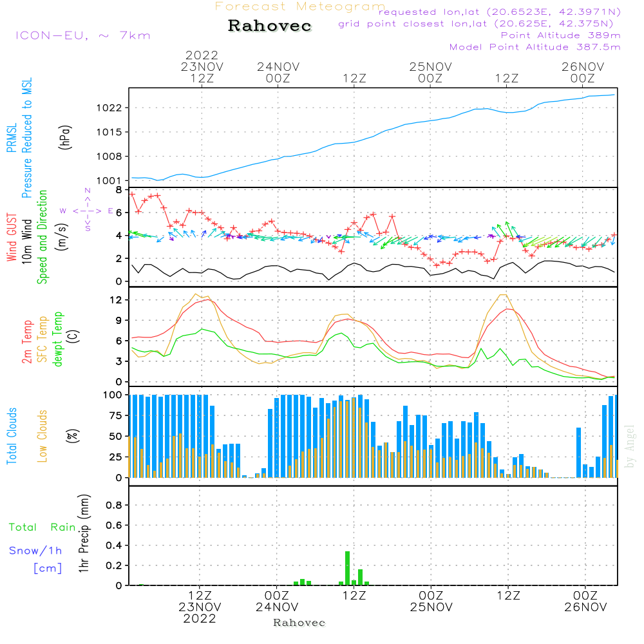Click the green "dewpt Temp" label
This screenshot has width=644, height=644.
(57, 339)
